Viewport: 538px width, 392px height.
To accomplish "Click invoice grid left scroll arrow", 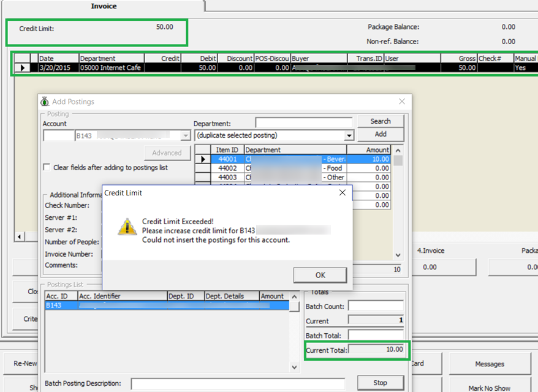I will [x=19, y=236].
